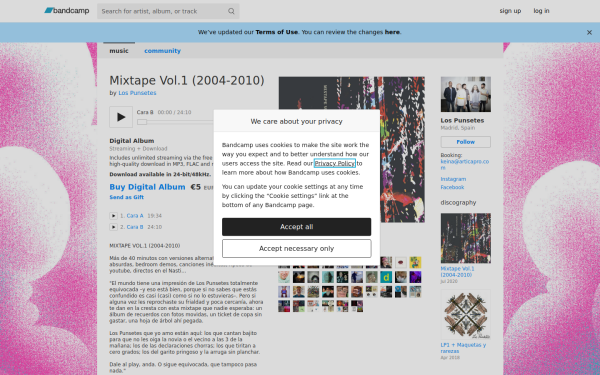Open the Cara A track link

135,216
